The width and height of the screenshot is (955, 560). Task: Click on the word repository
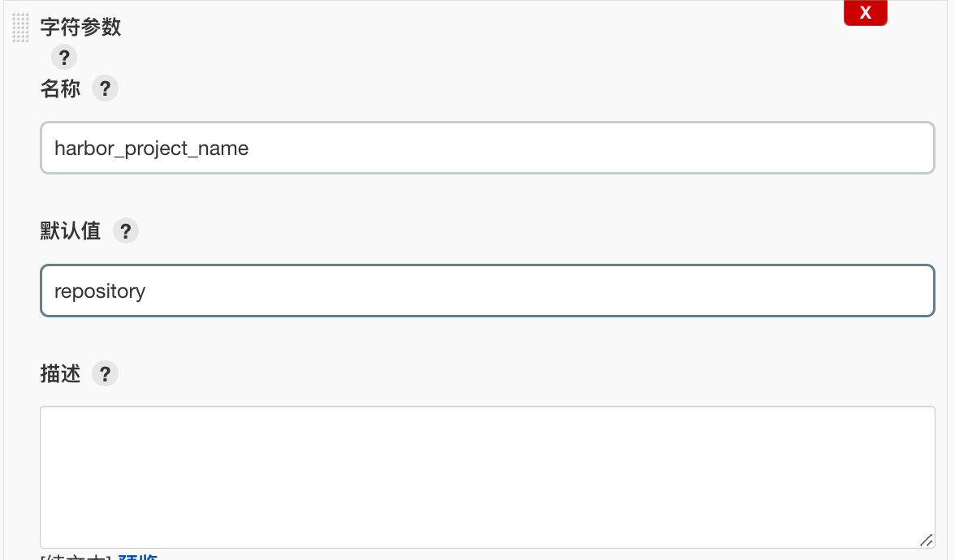click(99, 291)
